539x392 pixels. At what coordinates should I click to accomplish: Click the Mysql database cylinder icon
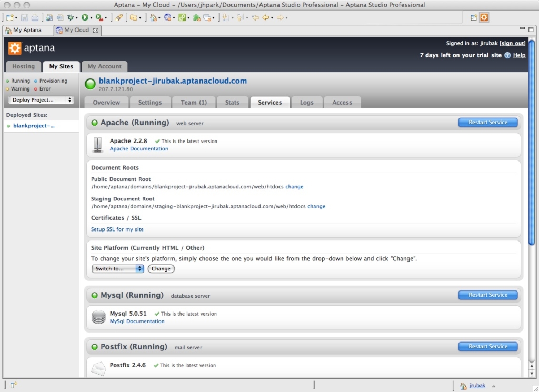pyautogui.click(x=98, y=317)
